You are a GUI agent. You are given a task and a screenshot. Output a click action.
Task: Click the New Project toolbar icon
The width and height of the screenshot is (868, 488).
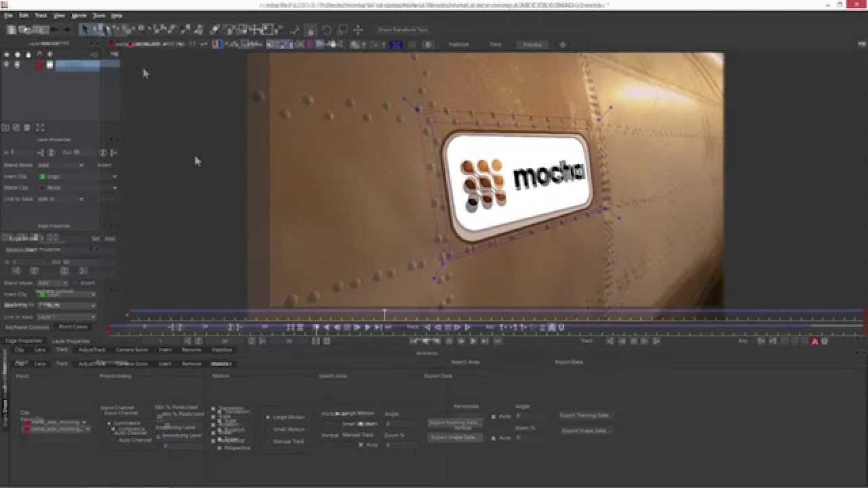[x=12, y=30]
